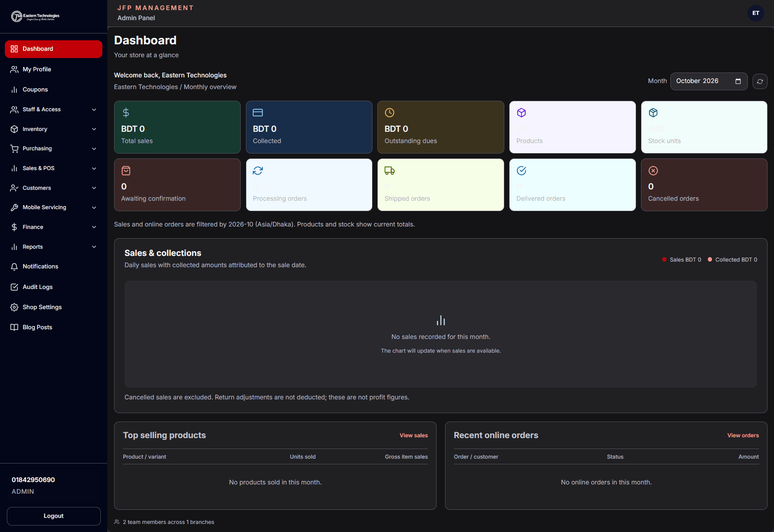Viewport: 774px width, 532px height.
Task: Open Audit Logs in sidebar
Action: (54, 287)
